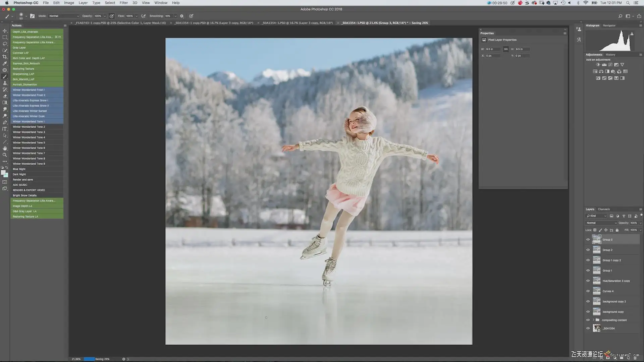644x362 pixels.
Task: Run the Winter Wonderland Tone 5 action
Action: point(29,142)
